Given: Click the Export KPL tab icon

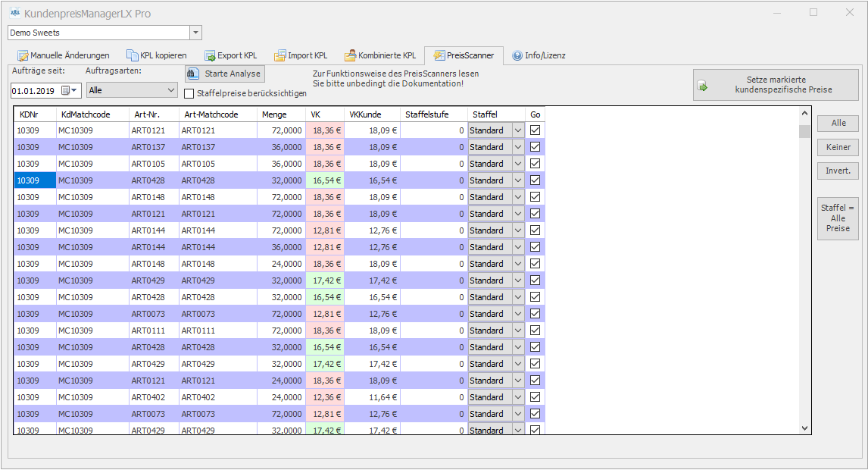Looking at the screenshot, I should (210, 55).
